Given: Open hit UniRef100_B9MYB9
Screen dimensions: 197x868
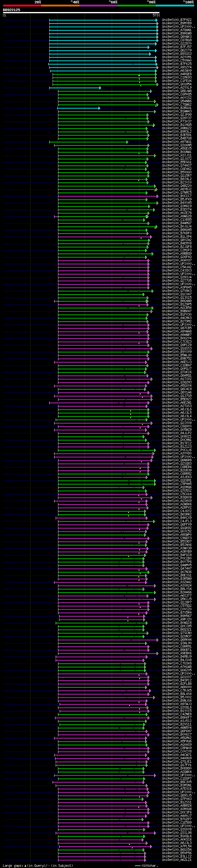Looking at the screenshot, I should pos(177,23).
